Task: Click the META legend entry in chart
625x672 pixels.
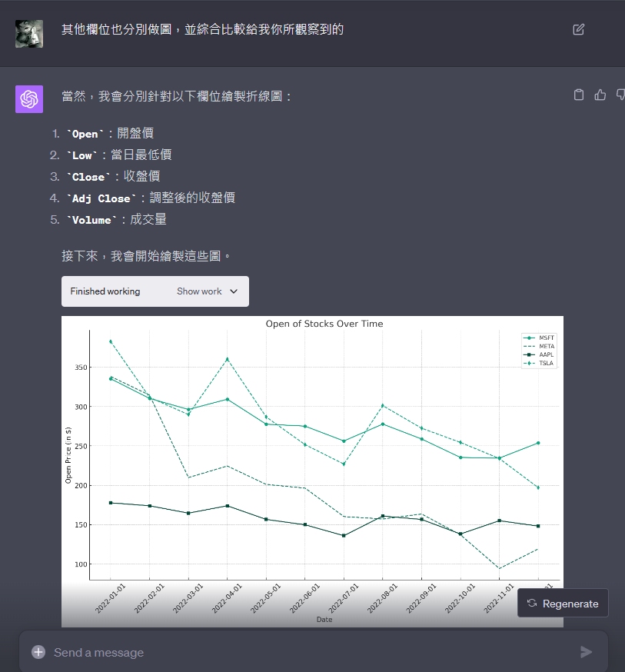Action: click(x=539, y=346)
